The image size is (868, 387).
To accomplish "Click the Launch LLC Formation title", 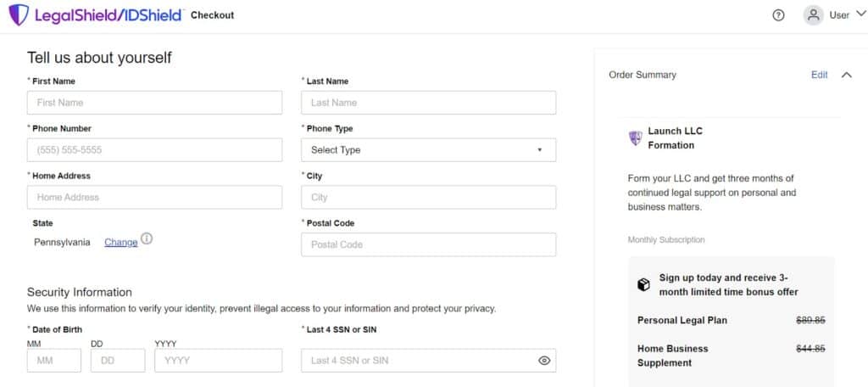I will tap(675, 138).
